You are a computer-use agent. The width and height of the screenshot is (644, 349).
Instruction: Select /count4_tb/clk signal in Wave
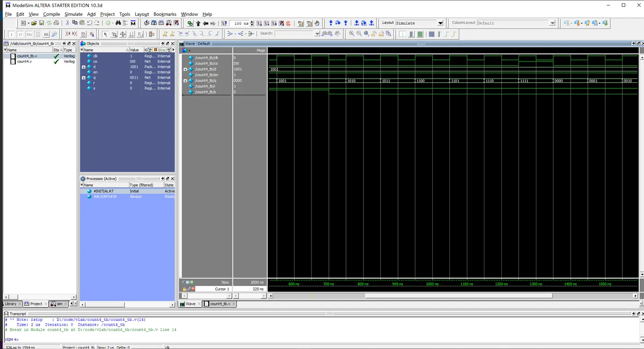[206, 57]
